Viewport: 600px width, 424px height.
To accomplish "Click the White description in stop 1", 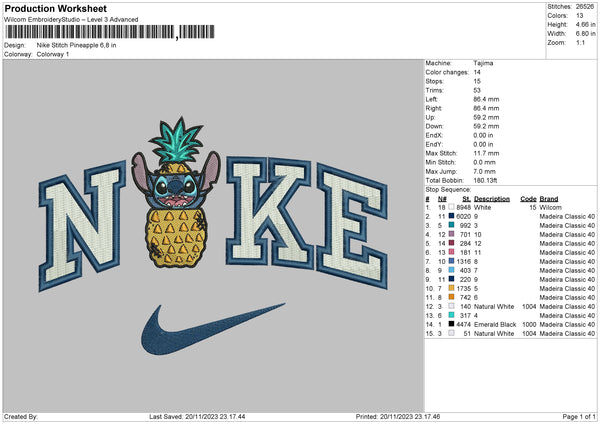I will 482,207.
